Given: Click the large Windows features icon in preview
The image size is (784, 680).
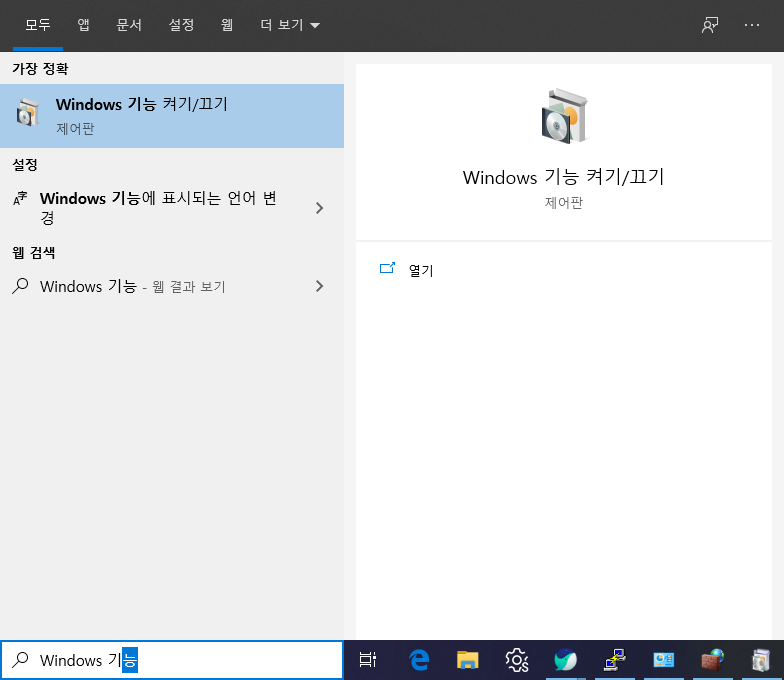Looking at the screenshot, I should pyautogui.click(x=564, y=116).
